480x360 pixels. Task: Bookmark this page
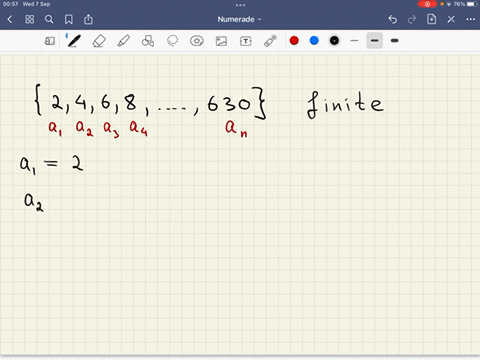(x=69, y=19)
